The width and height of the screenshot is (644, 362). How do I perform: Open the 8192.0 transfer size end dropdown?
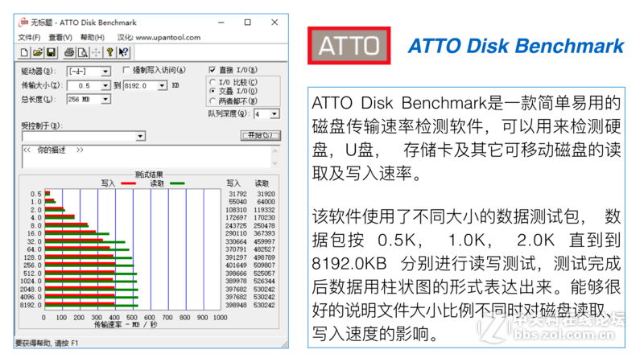point(163,85)
